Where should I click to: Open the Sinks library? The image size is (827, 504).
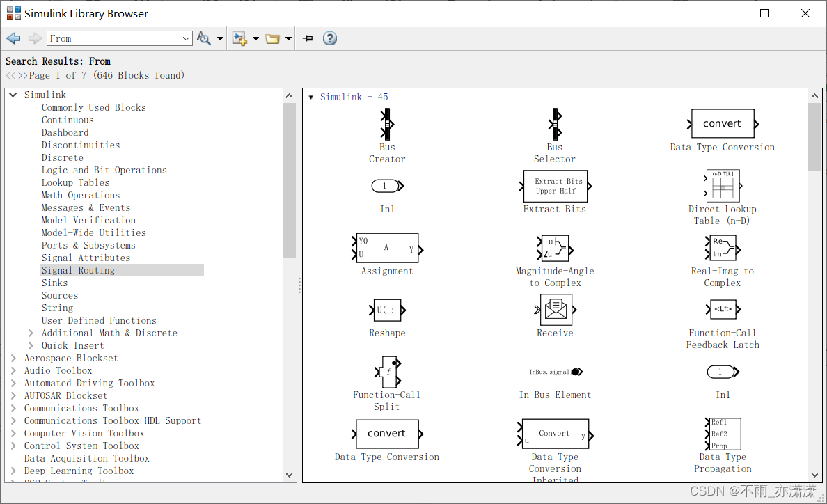pos(55,283)
